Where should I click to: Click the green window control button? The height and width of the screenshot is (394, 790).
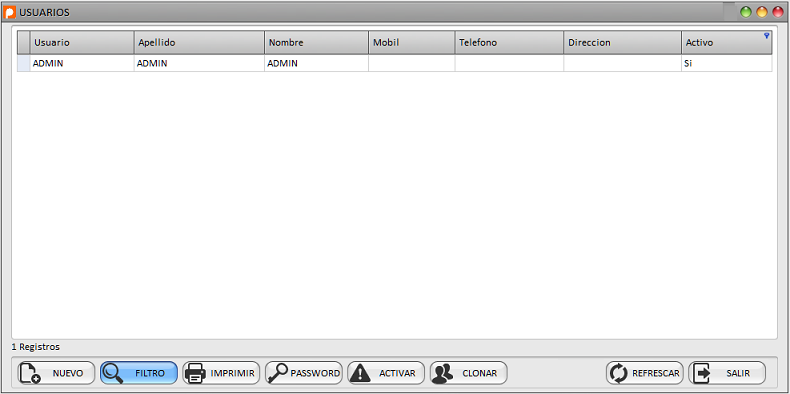coord(746,12)
